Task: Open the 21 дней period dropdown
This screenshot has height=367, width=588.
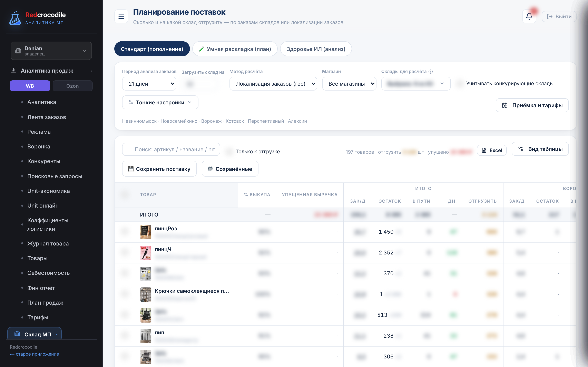Action: [149, 84]
